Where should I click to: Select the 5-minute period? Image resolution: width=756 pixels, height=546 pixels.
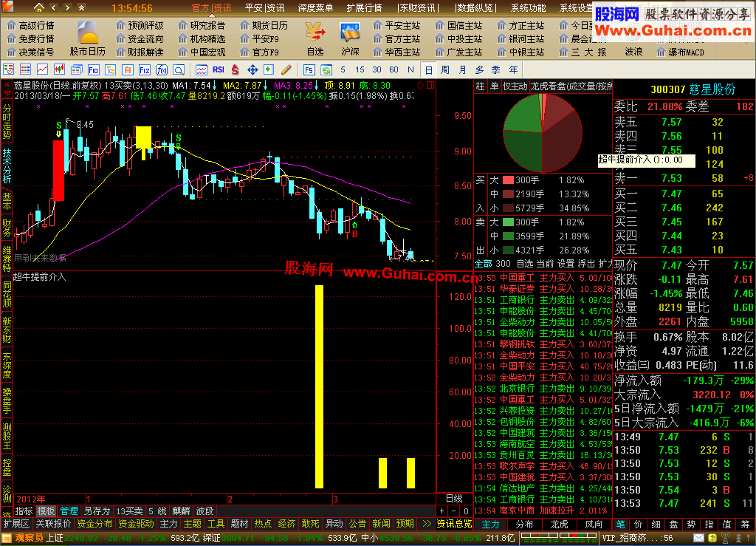click(x=343, y=70)
